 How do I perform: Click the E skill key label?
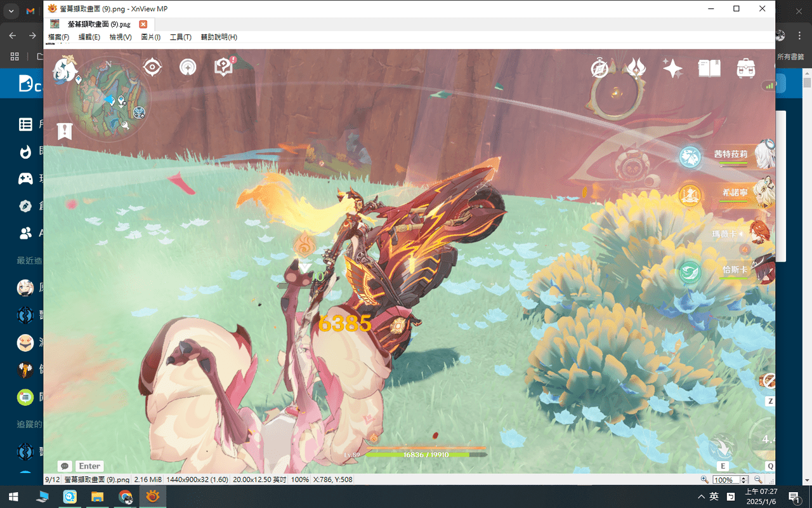tap(723, 466)
